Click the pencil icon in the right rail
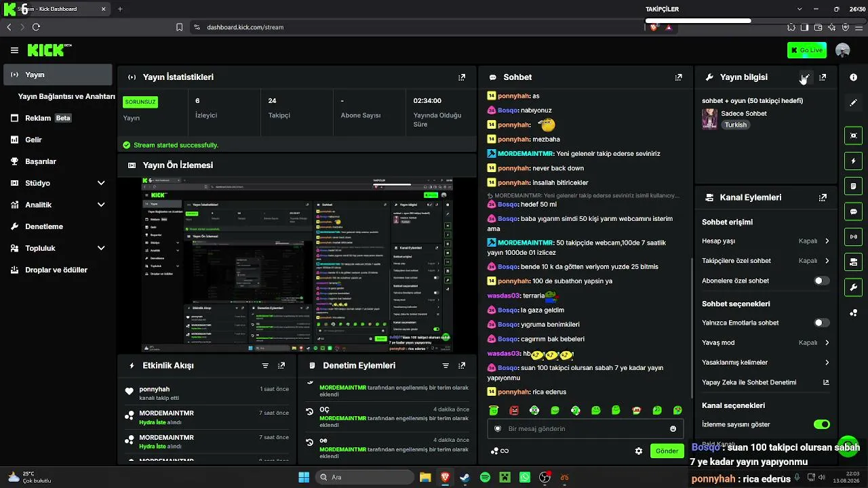The height and width of the screenshot is (488, 868). click(x=853, y=102)
